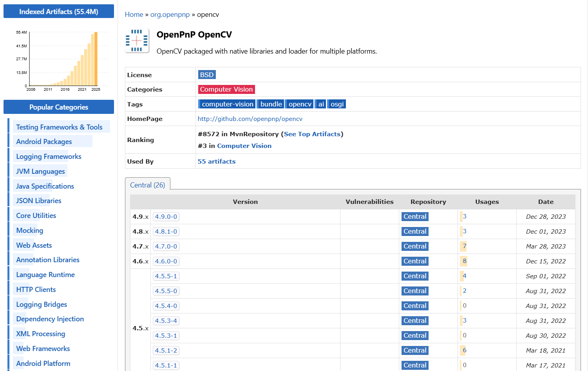Select the ai tag

(x=320, y=104)
